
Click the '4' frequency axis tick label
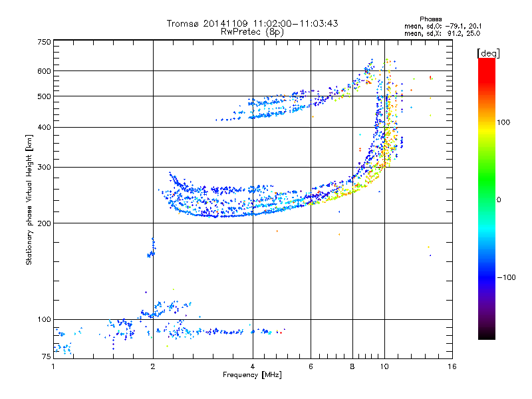pyautogui.click(x=253, y=366)
